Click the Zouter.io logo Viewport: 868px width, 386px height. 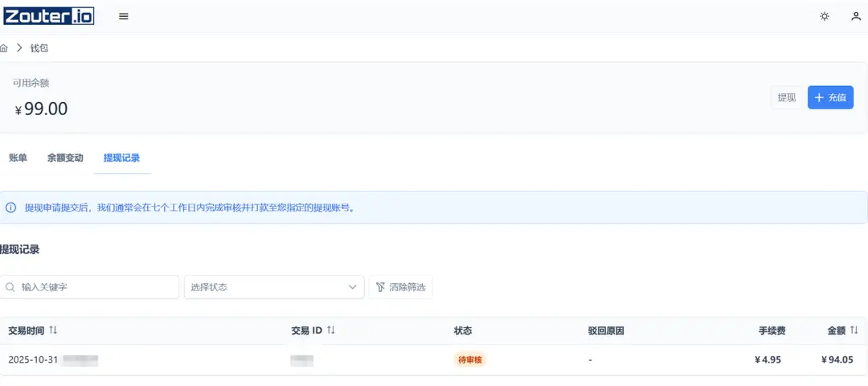point(48,16)
